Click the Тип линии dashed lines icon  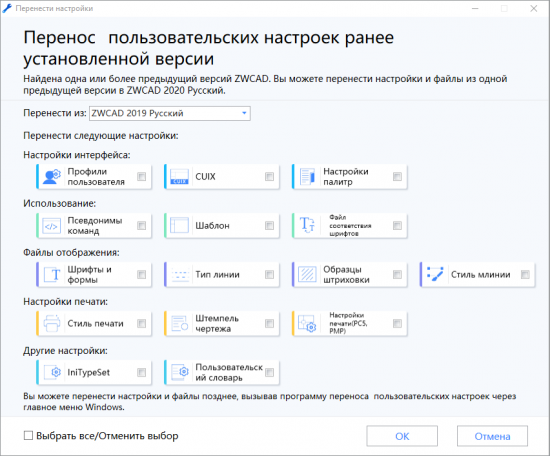[180, 275]
